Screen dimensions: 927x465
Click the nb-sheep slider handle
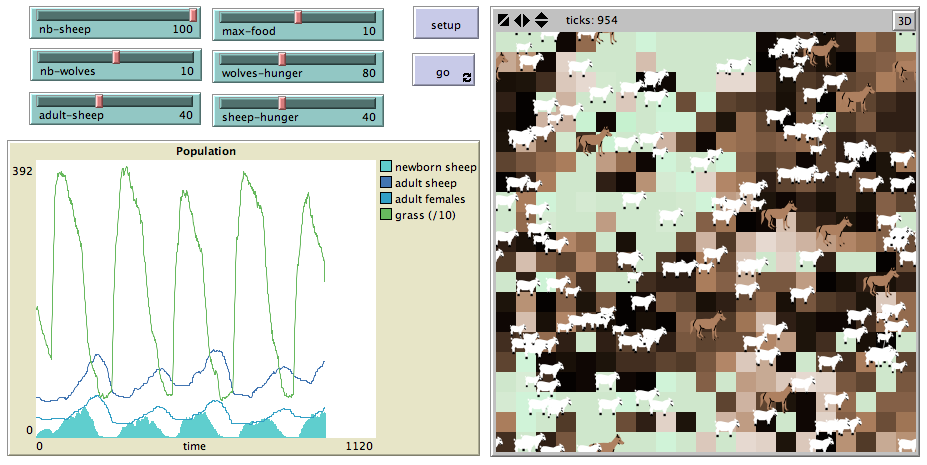click(x=193, y=15)
